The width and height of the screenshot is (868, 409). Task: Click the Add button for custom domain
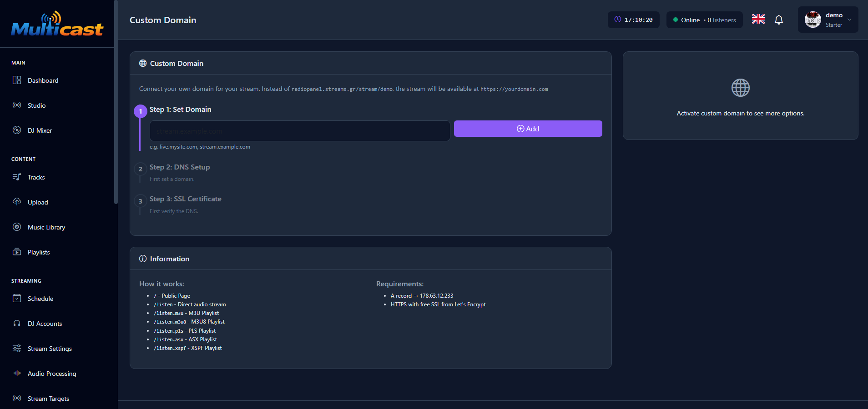[528, 129]
